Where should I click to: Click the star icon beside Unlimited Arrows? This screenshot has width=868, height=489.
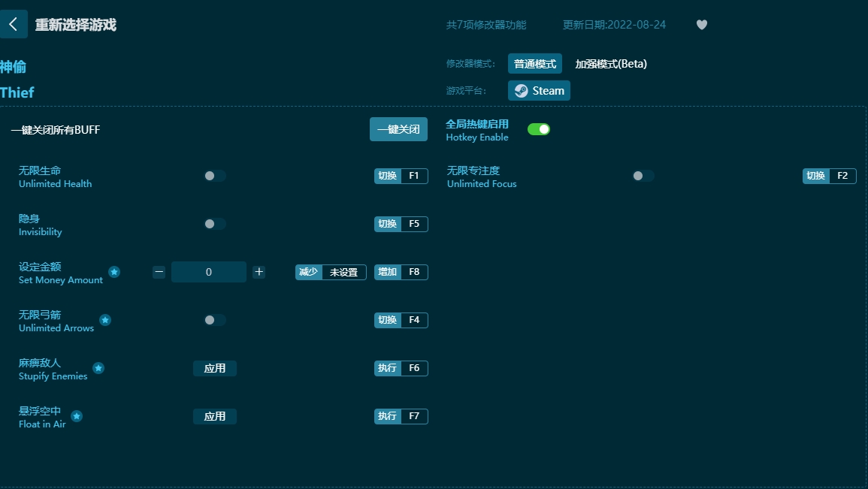pyautogui.click(x=105, y=320)
